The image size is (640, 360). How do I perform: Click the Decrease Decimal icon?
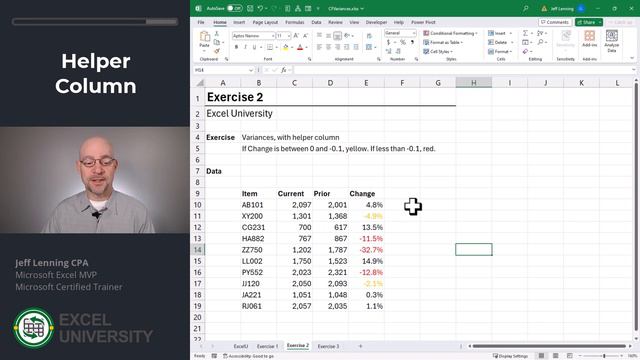pos(398,51)
